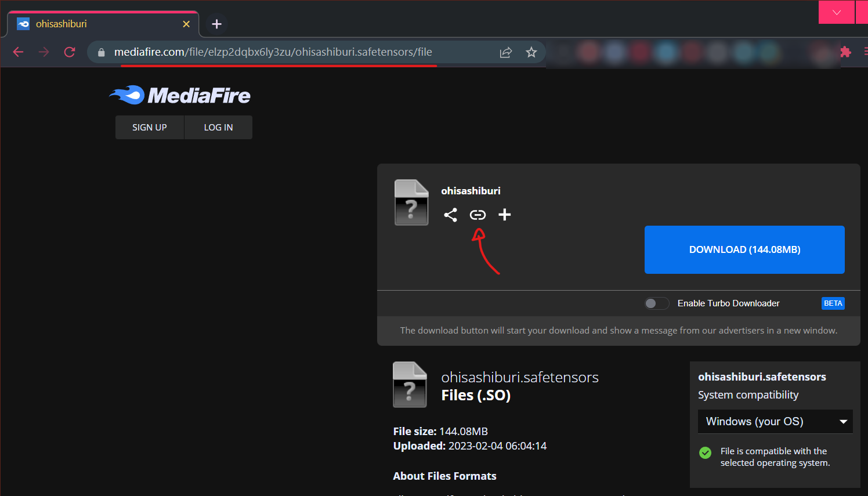Click the file icon next to ohisashiburi.safetensors

coord(410,385)
